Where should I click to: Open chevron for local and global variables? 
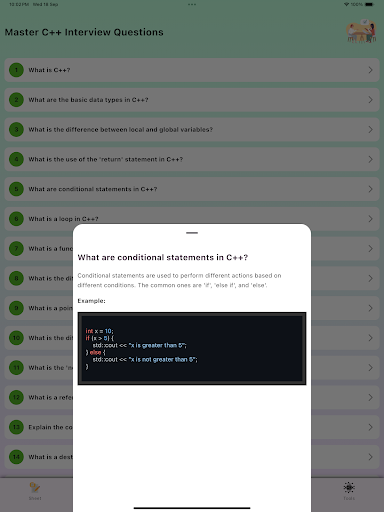(x=370, y=129)
